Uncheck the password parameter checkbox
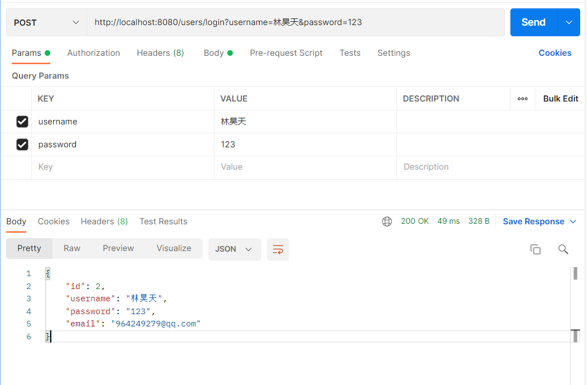This screenshot has width=588, height=385. pyautogui.click(x=22, y=145)
